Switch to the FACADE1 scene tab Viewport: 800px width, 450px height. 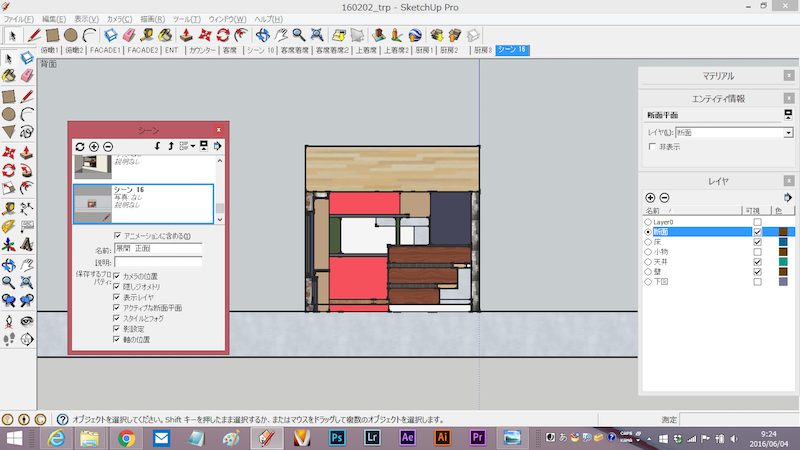105,50
